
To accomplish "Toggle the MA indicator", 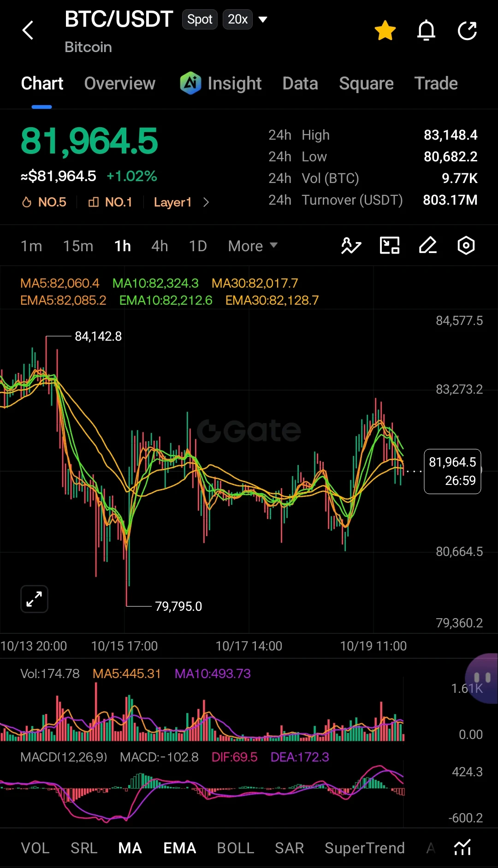I will point(130,848).
